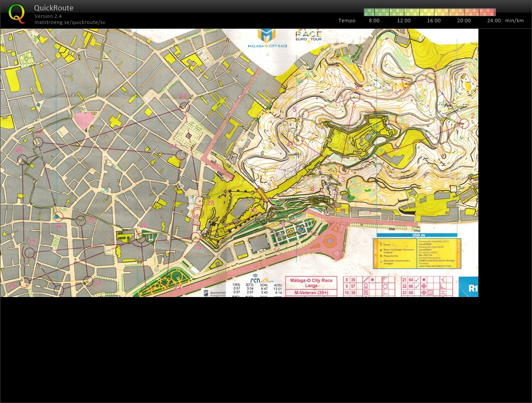Click the QuickRoute Q logo
This screenshot has height=403, width=532.
(17, 14)
